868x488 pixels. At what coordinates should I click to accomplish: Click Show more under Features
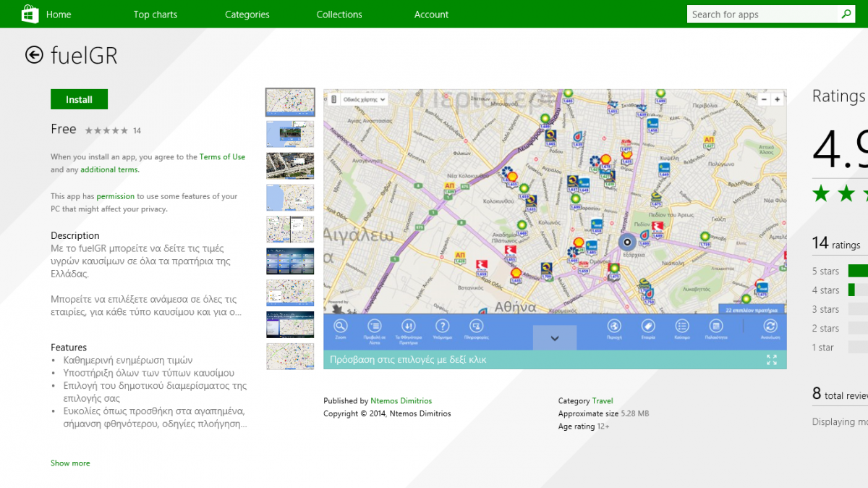70,463
